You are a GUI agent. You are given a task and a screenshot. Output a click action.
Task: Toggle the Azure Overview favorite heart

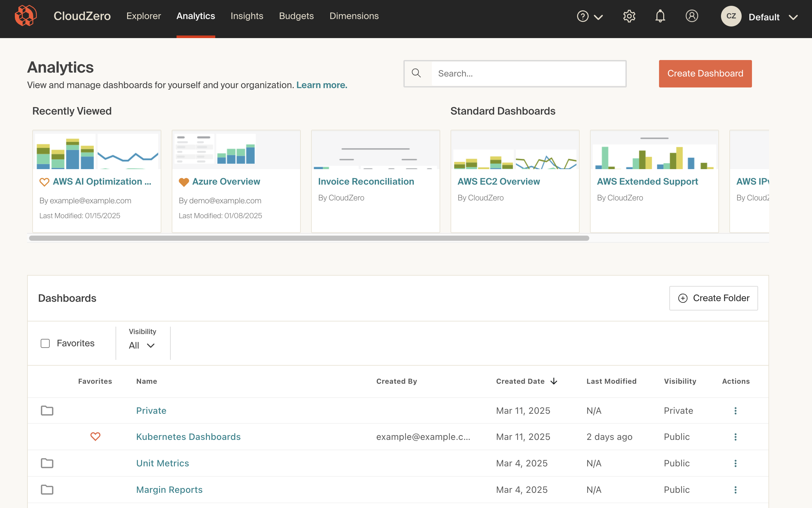point(184,182)
